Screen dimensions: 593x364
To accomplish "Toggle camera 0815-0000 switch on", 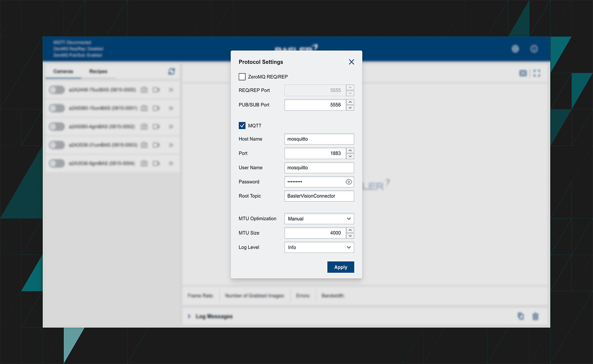I will click(57, 90).
